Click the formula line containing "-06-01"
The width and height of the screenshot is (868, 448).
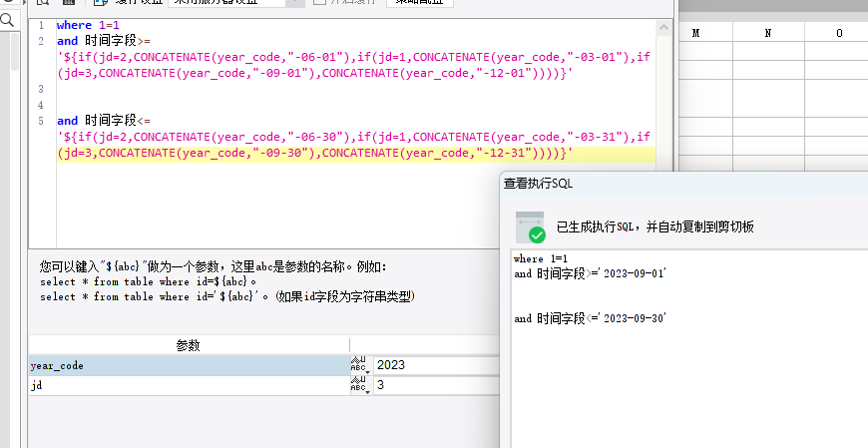354,57
